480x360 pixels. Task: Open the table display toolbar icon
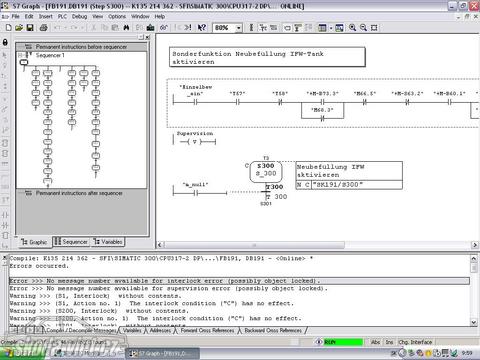click(322, 28)
